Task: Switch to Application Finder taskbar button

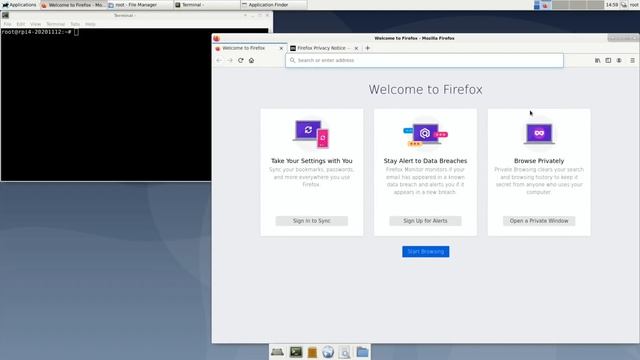Action: [x=274, y=5]
